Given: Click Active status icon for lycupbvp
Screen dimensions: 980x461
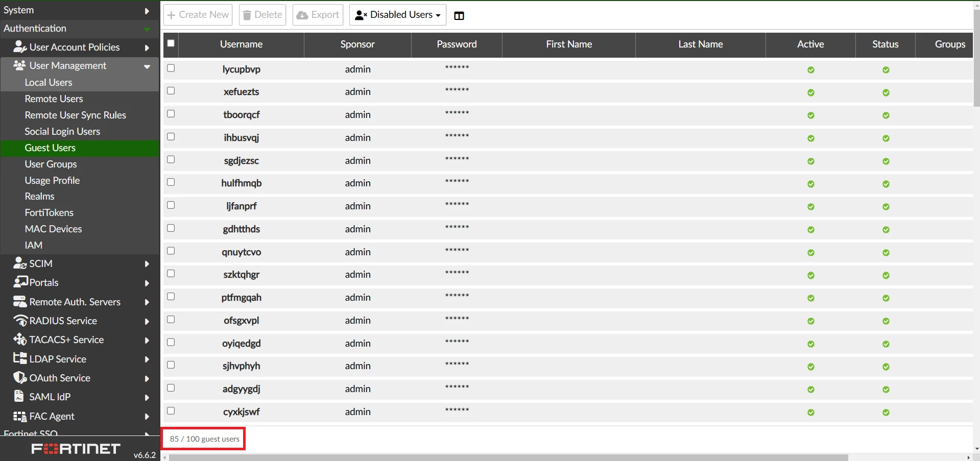Looking at the screenshot, I should 810,70.
